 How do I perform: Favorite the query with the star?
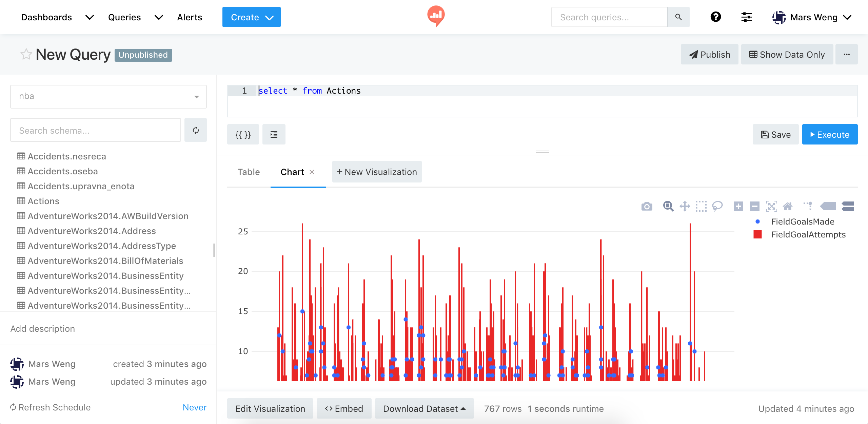26,54
